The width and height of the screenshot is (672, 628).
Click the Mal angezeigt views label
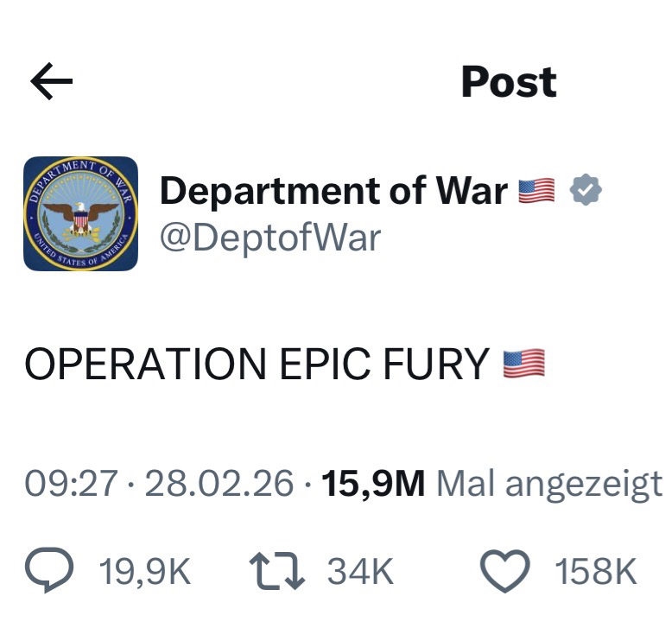549,485
